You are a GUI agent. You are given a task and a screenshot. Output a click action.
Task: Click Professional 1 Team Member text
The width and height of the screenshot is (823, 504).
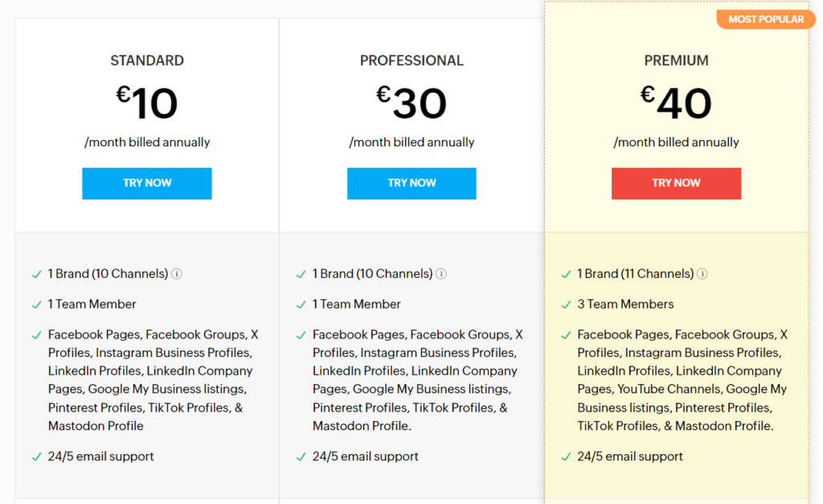[x=356, y=304]
